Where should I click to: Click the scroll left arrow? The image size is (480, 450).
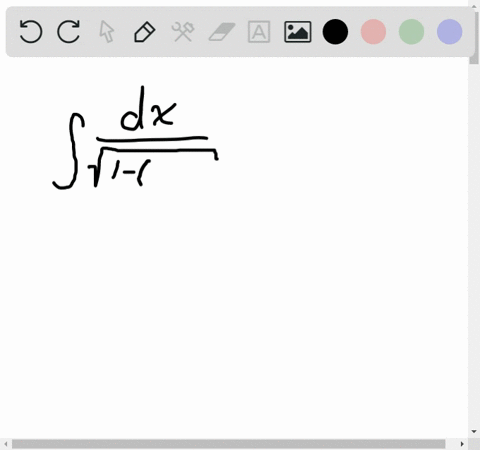(x=6, y=444)
